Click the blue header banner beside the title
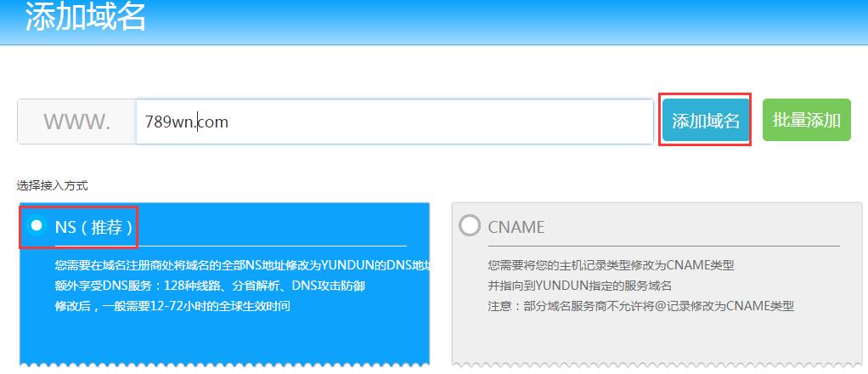This screenshot has height=374, width=868. 510,21
